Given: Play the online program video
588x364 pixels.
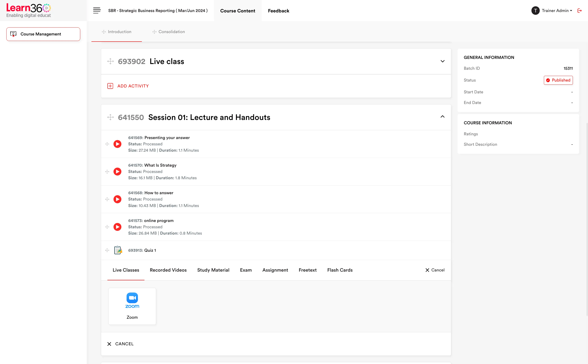Looking at the screenshot, I should click(117, 227).
